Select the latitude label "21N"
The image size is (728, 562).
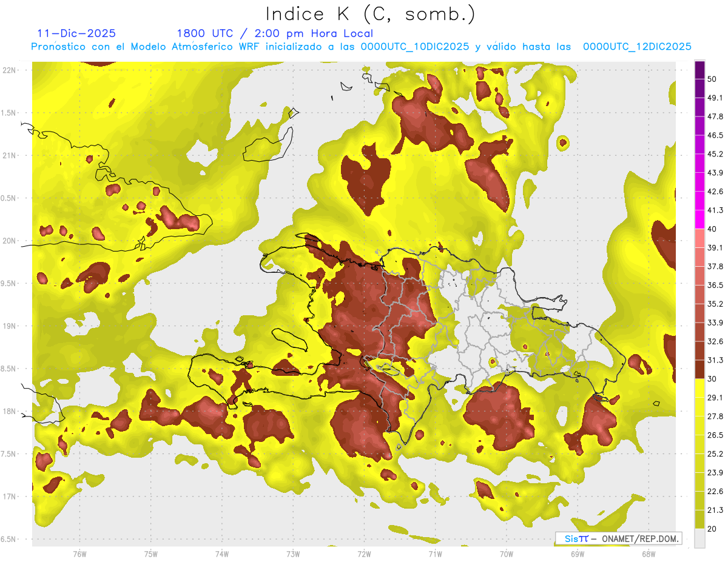click(10, 155)
